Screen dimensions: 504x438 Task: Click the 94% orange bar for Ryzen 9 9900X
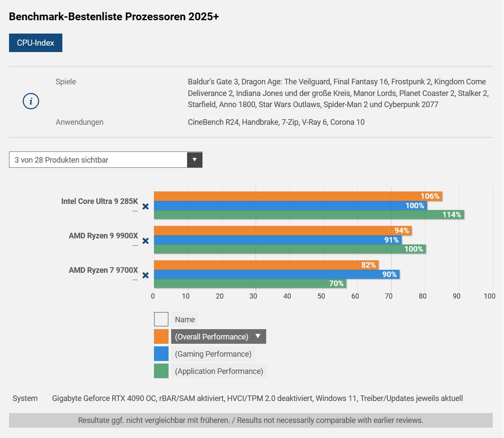(x=283, y=231)
